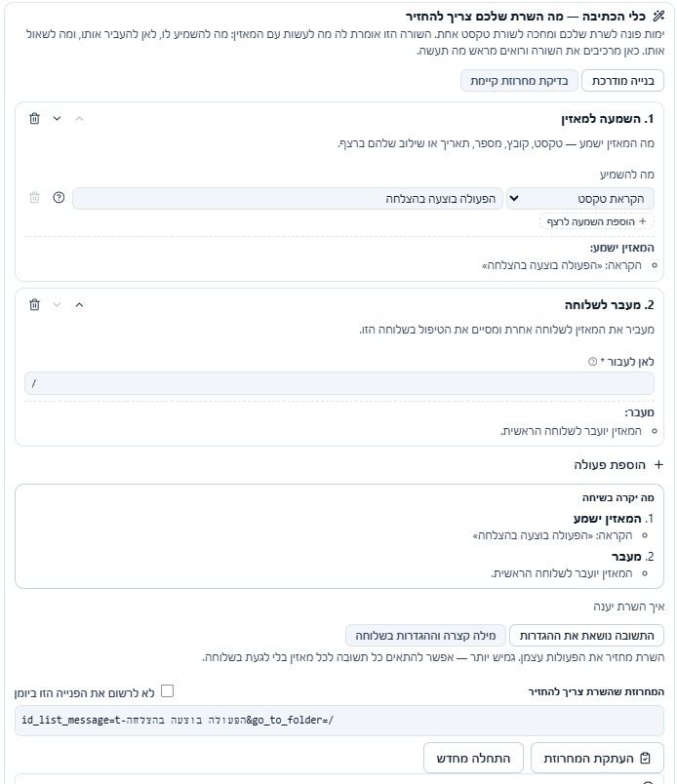Click התחלה מחדש reset button

473,758
